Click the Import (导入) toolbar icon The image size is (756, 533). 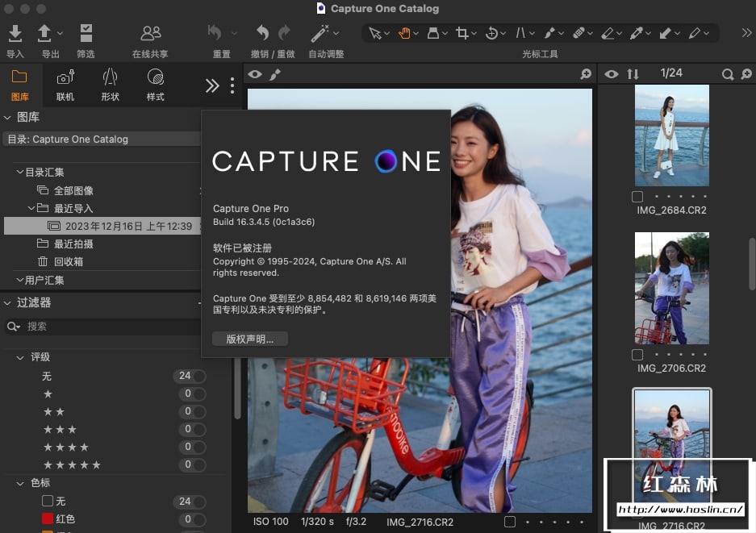coord(15,33)
